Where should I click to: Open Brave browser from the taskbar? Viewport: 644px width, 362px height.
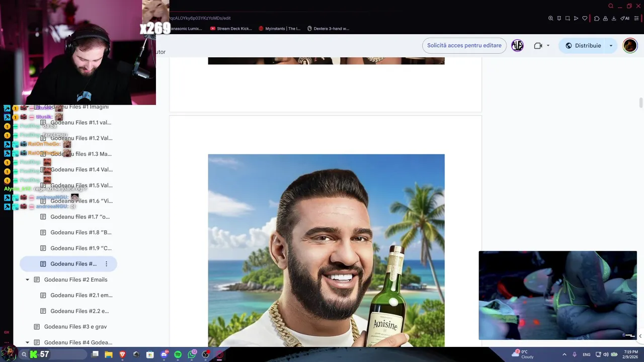click(x=122, y=354)
